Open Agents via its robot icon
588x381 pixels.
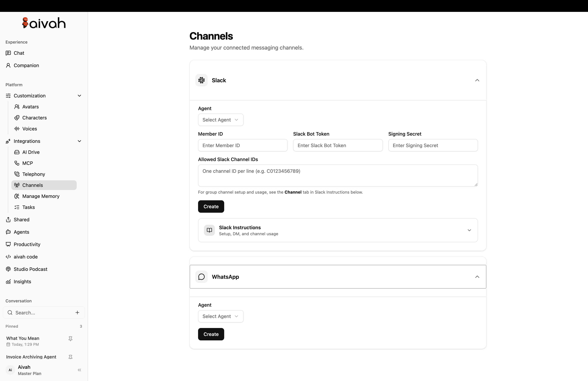pyautogui.click(x=8, y=232)
